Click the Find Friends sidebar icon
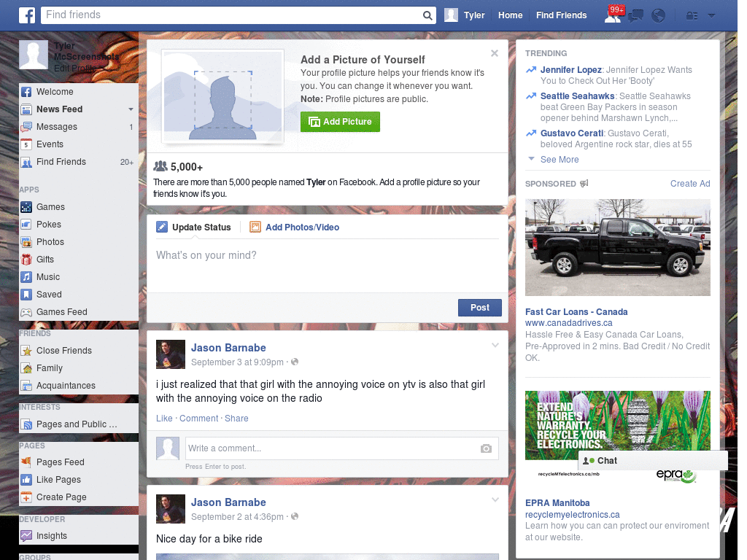747x560 pixels. pos(26,162)
